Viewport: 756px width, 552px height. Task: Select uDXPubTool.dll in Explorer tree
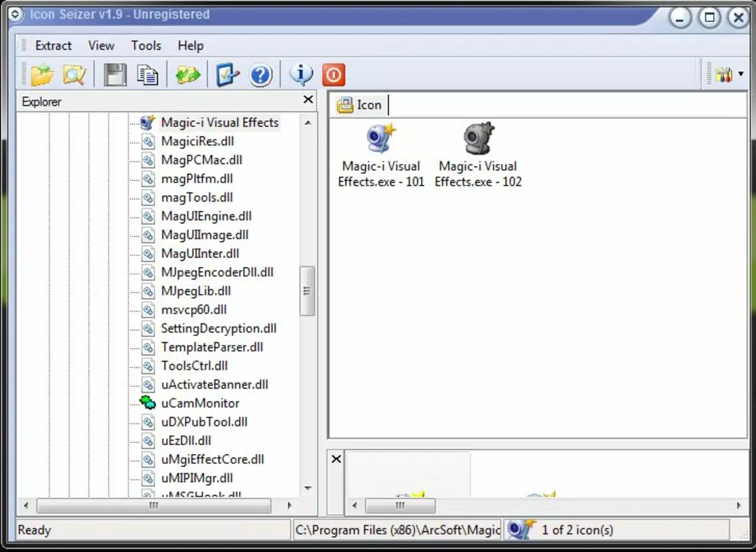click(x=204, y=422)
